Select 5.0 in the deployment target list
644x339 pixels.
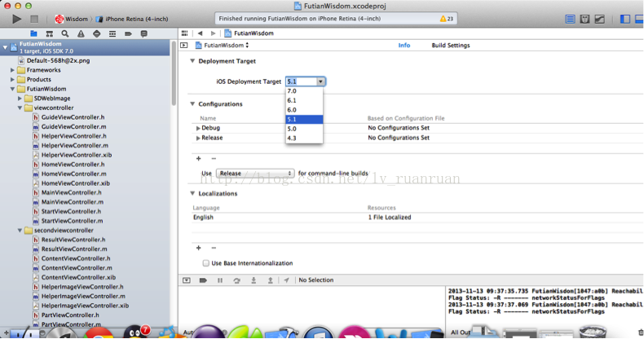(x=304, y=129)
